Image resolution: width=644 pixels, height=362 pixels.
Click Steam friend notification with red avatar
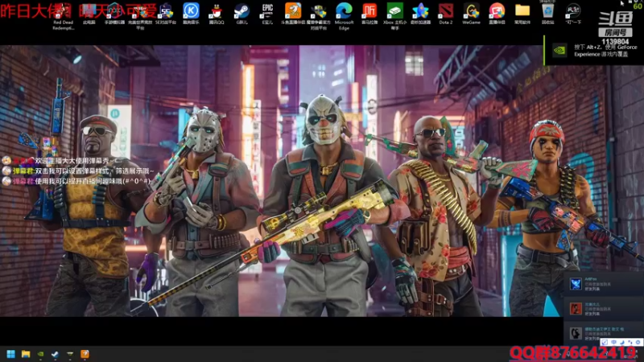tap(603, 308)
